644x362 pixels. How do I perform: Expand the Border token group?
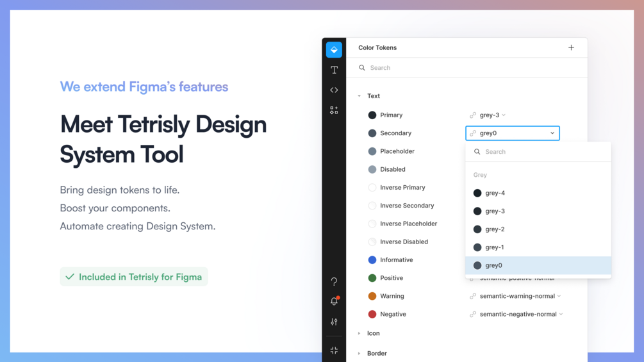(359, 354)
